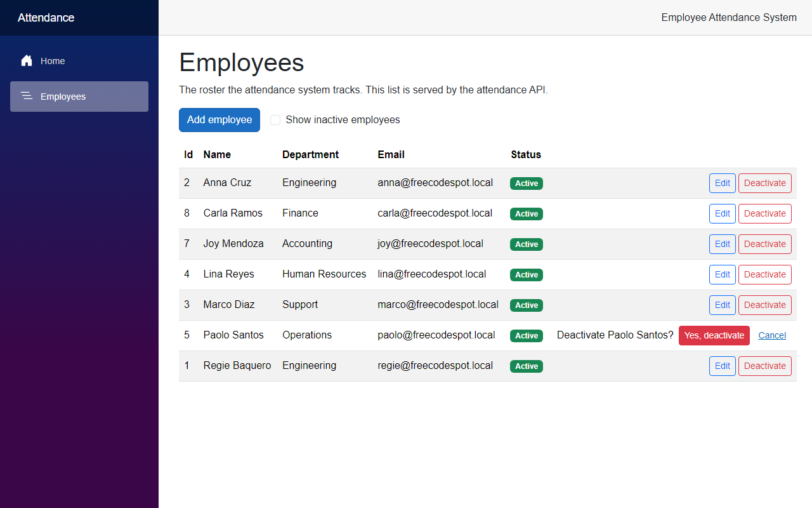Screen dimensions: 812x508
Task: Click the Show inactive employees label
Action: (343, 120)
